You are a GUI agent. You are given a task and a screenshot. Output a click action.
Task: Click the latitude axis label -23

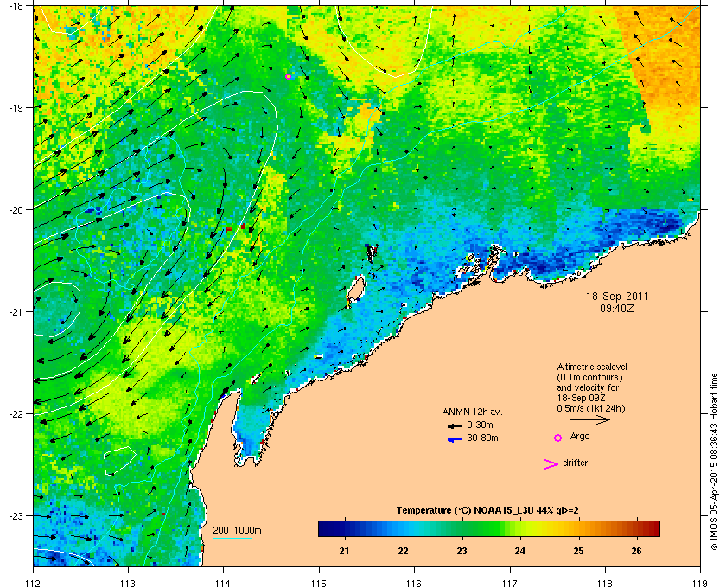pos(16,515)
